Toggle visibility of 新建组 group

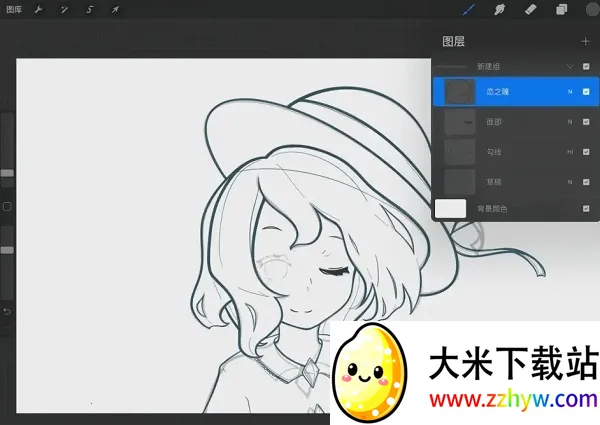point(586,67)
